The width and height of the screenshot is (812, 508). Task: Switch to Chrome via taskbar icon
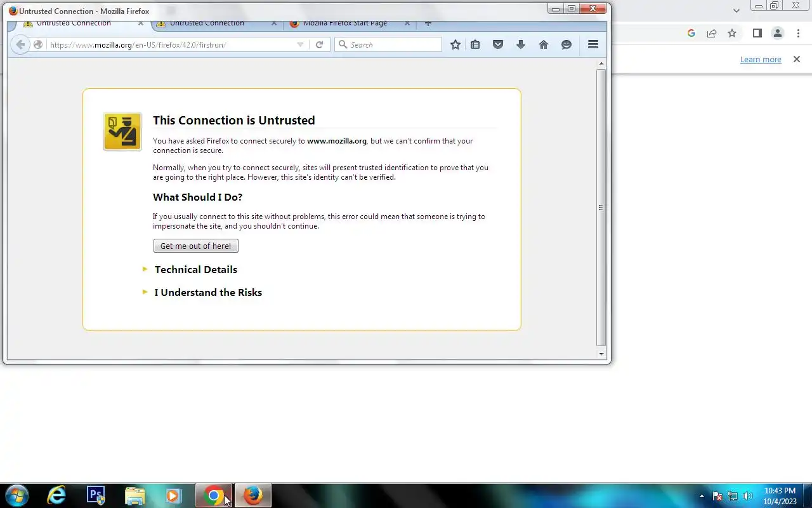click(214, 495)
